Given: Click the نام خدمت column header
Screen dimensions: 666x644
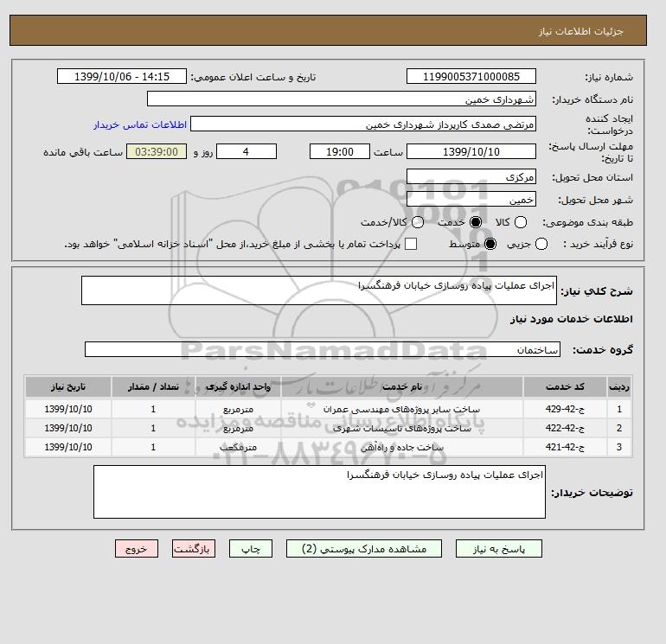Looking at the screenshot, I should pos(402,386).
